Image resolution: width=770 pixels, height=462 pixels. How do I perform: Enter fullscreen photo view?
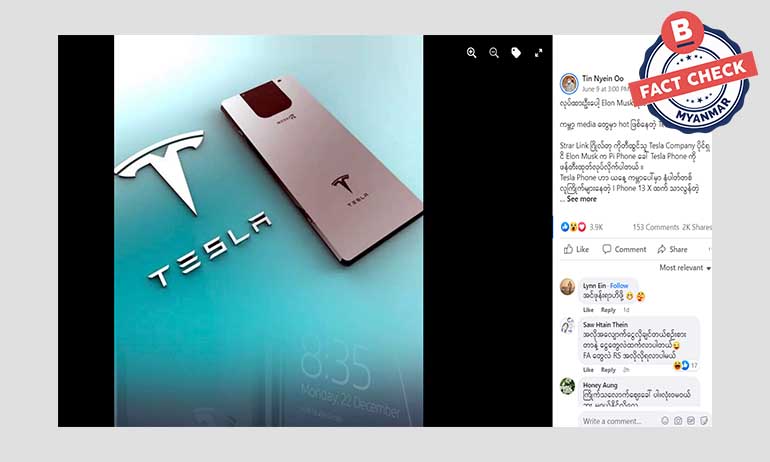(539, 53)
